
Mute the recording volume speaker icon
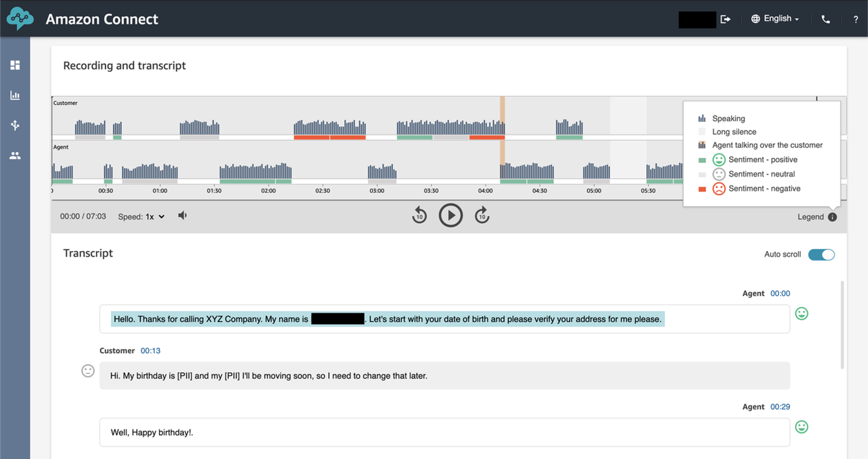182,215
